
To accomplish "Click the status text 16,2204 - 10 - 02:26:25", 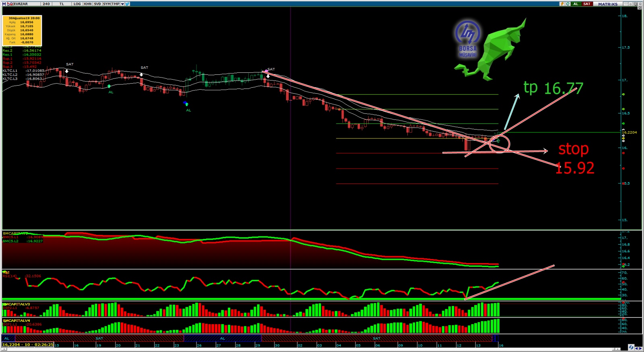I will point(28,345).
